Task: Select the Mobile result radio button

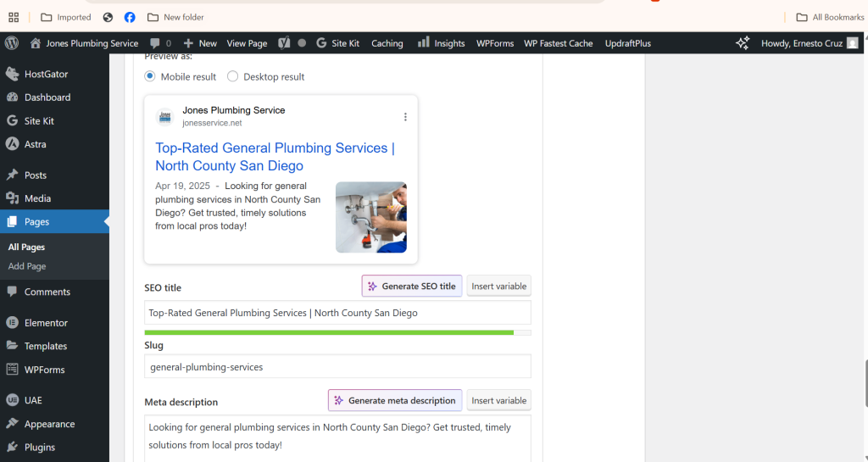Action: click(x=150, y=76)
